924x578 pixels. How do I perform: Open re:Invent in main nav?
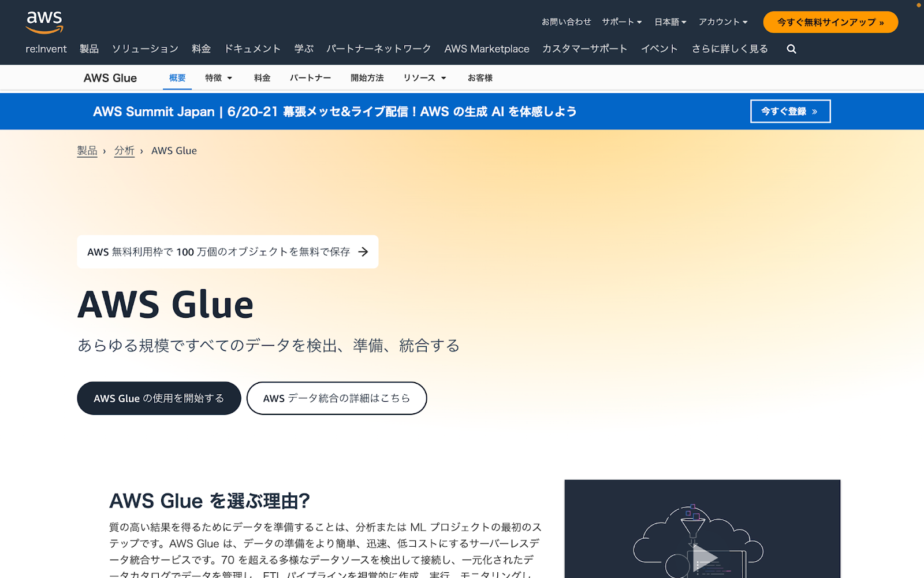46,49
